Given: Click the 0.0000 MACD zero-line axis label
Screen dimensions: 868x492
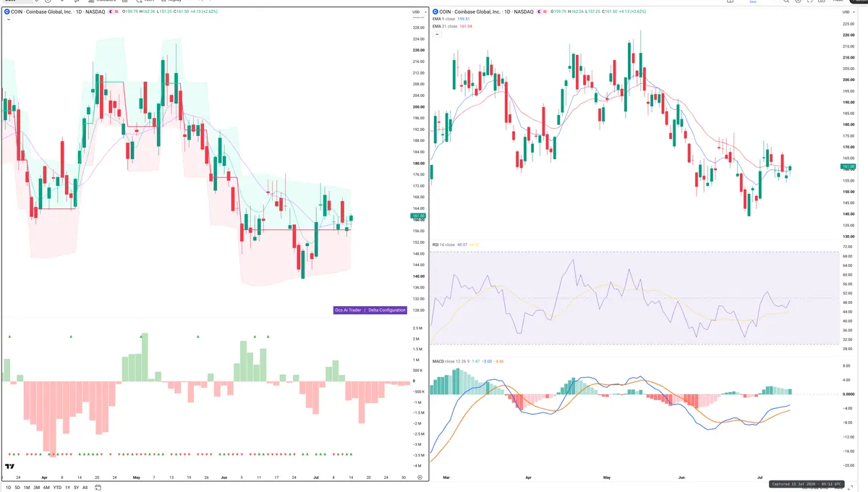Looking at the screenshot, I should [848, 394].
